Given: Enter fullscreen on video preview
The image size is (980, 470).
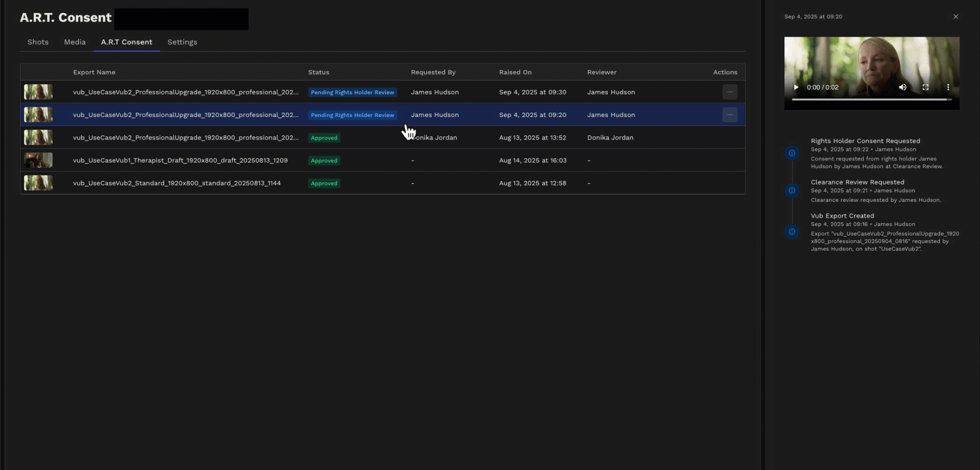Looking at the screenshot, I should [925, 87].
